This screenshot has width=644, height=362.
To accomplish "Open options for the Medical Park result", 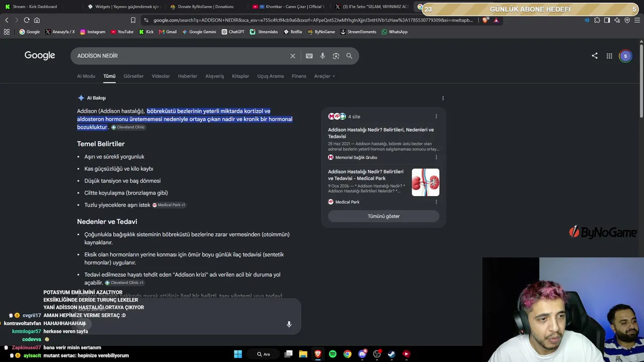I will 436,202.
